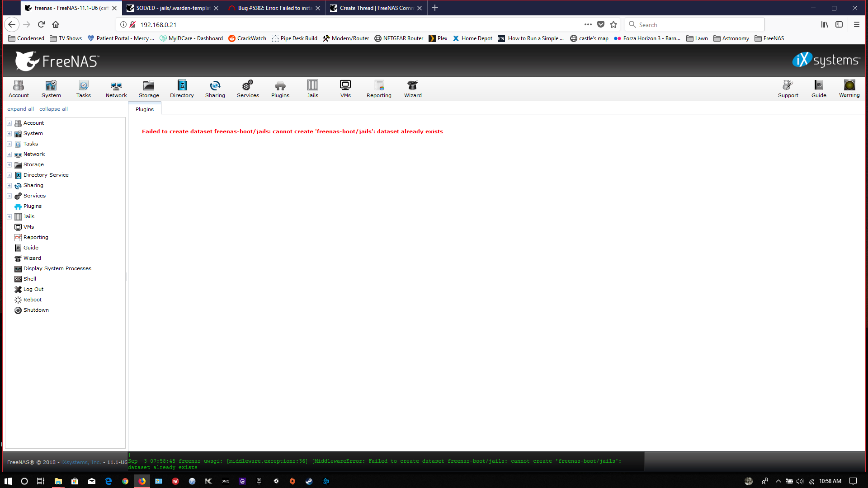Open the page actions ellipsis menu
Screen dimensions: 868x488
588,24
